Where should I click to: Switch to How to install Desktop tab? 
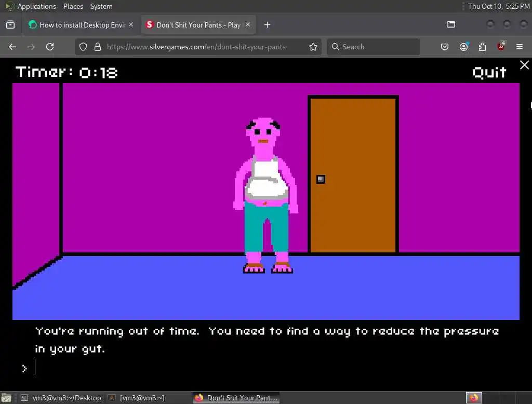click(81, 25)
